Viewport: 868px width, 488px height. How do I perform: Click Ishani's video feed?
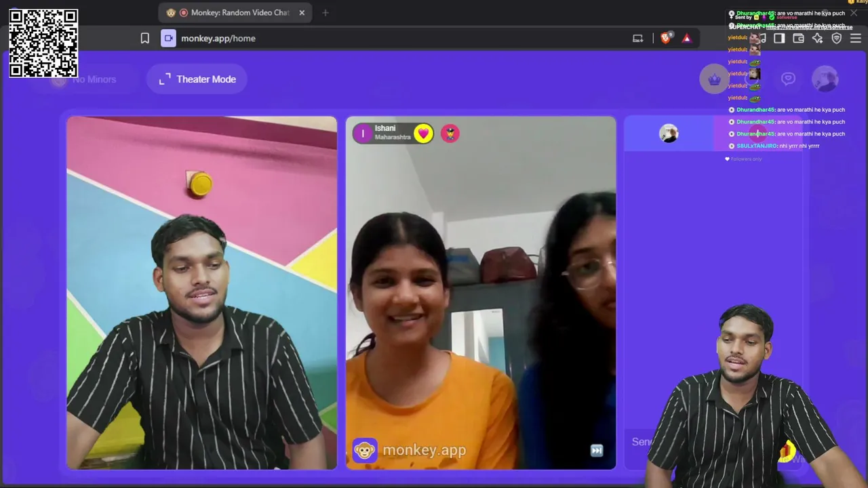[481, 293]
